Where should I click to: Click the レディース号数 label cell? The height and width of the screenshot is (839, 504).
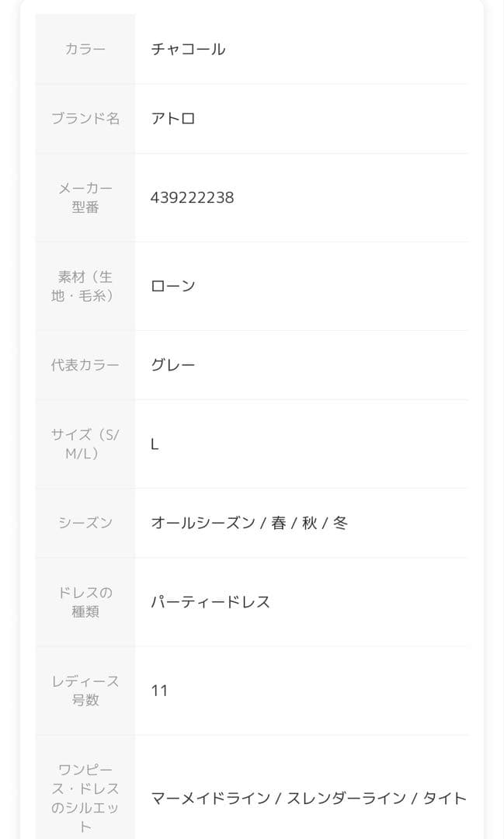click(85, 691)
